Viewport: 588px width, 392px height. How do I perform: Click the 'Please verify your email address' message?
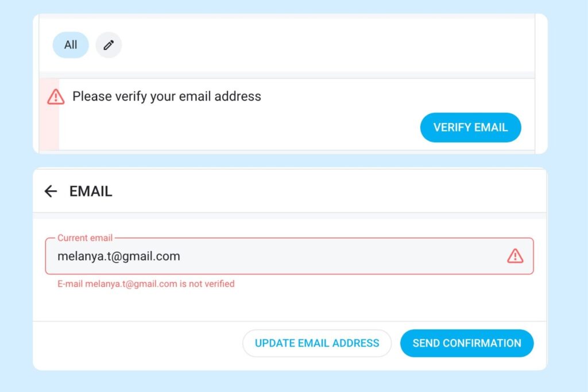167,97
